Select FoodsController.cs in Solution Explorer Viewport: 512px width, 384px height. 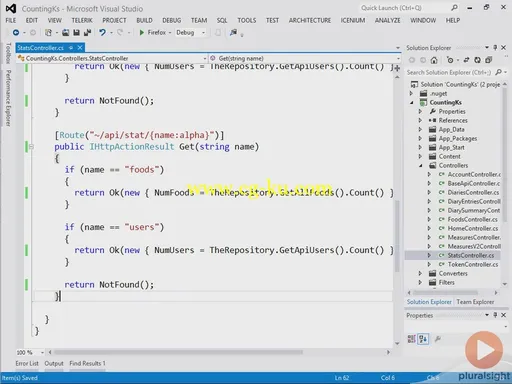click(472, 219)
